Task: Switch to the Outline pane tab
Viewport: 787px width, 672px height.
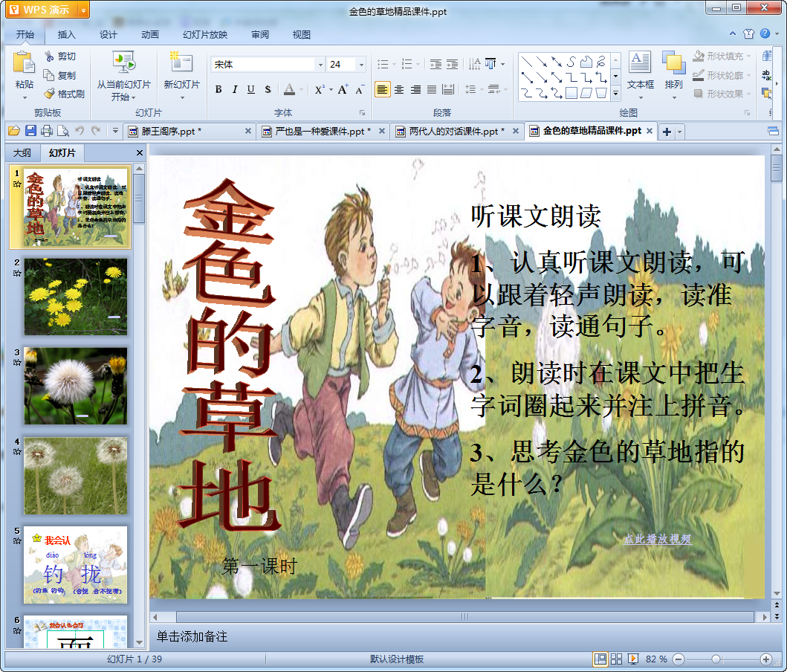Action: 22,152
